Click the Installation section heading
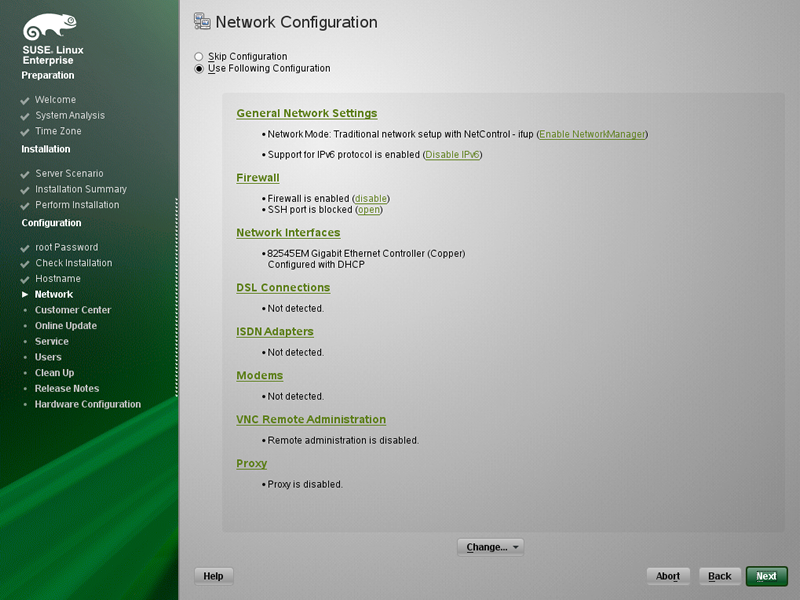Viewport: 800px width, 600px height. click(46, 149)
